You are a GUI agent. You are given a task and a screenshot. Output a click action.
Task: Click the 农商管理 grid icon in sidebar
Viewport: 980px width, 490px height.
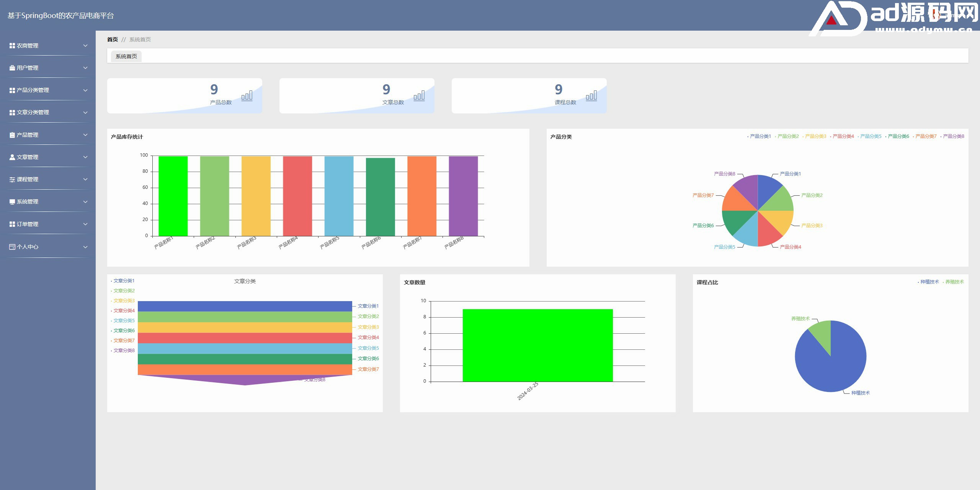pyautogui.click(x=12, y=46)
